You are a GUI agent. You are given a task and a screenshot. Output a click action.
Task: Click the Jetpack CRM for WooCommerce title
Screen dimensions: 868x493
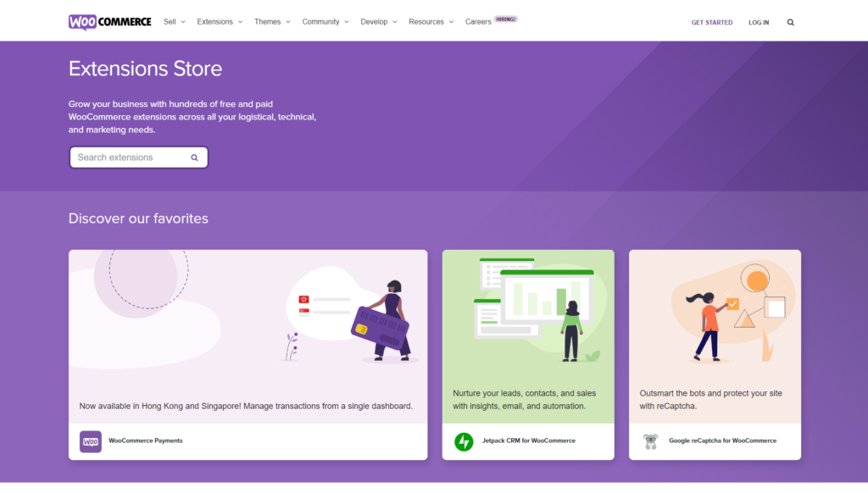[529, 441]
